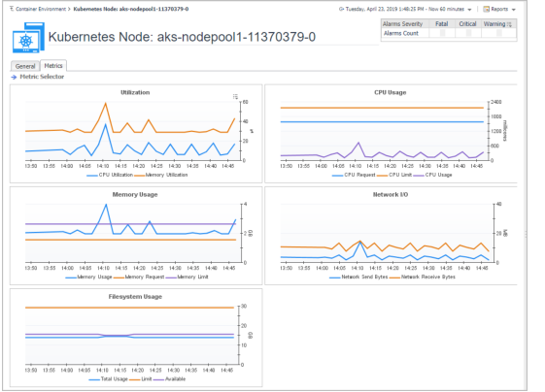Click the purple CPU Usage spike near 14:10
The height and width of the screenshot is (392, 545).
[x=358, y=143]
